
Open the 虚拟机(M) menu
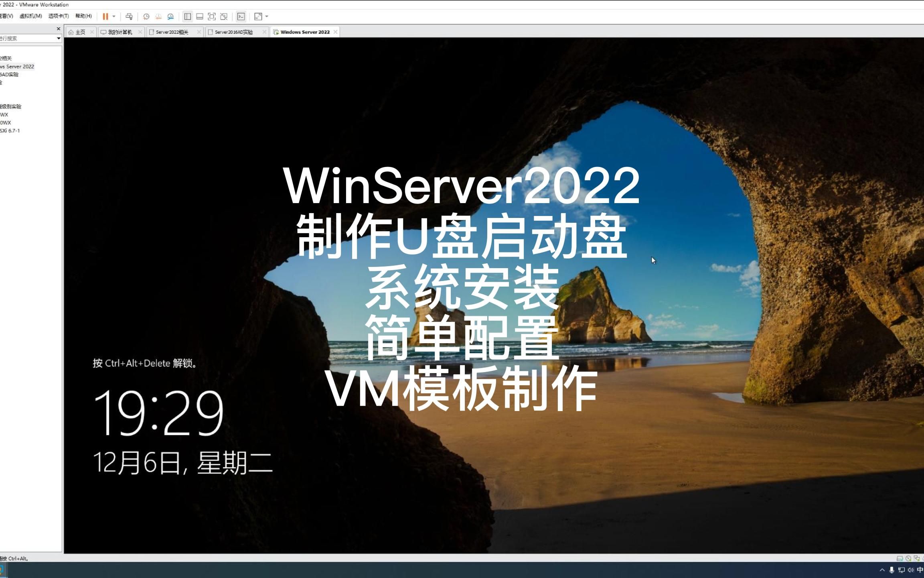pyautogui.click(x=31, y=16)
